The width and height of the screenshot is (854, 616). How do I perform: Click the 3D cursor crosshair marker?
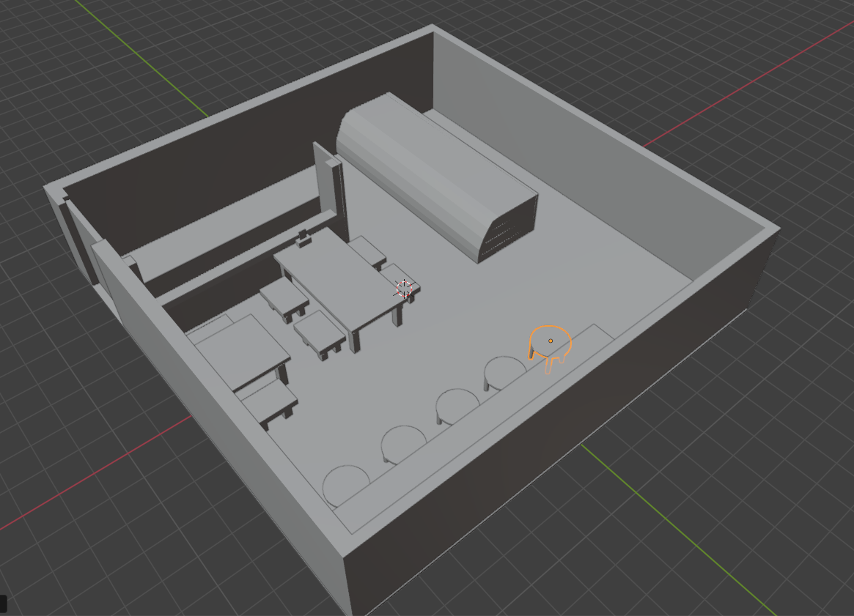(403, 288)
